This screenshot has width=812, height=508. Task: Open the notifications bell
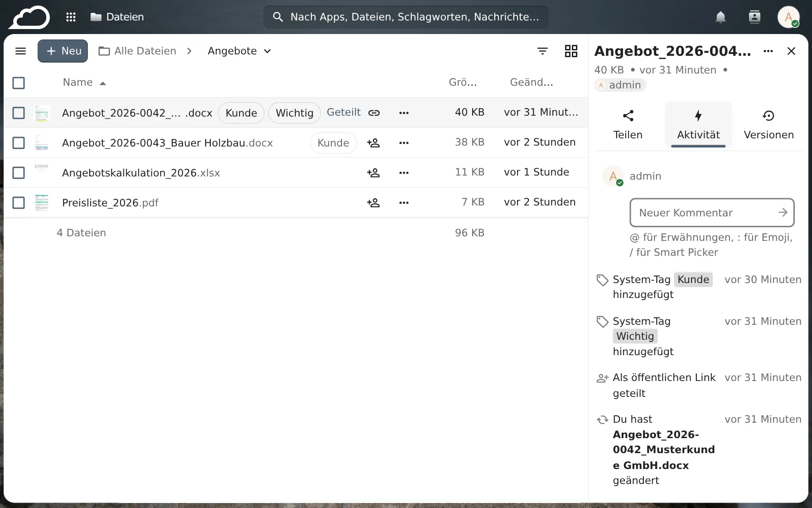click(720, 17)
